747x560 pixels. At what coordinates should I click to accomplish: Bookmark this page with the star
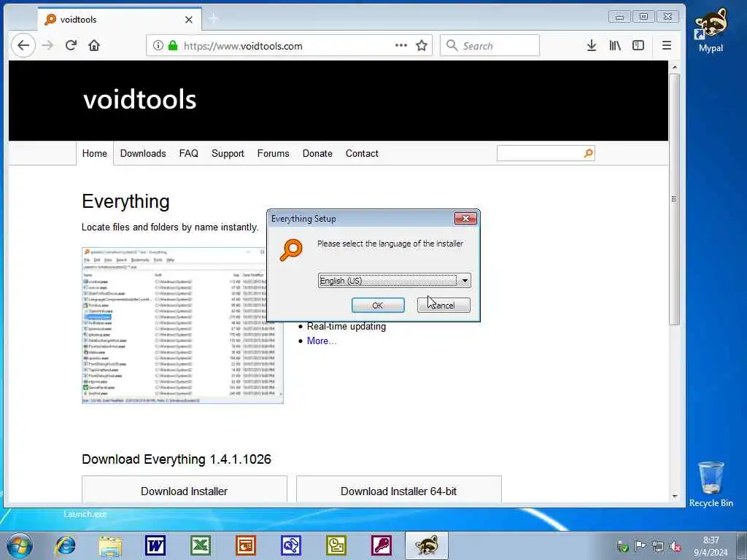pos(422,46)
